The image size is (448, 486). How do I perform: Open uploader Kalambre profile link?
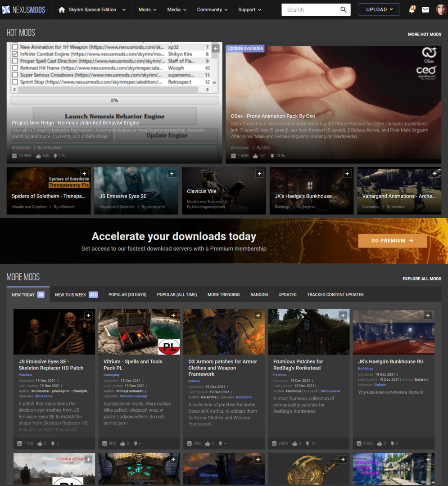click(244, 397)
